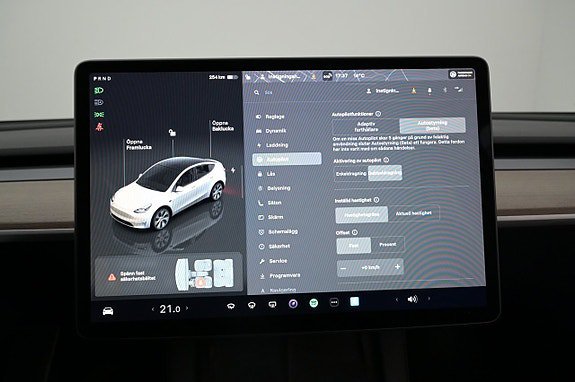Open the Belysning lighting menu

274,188
